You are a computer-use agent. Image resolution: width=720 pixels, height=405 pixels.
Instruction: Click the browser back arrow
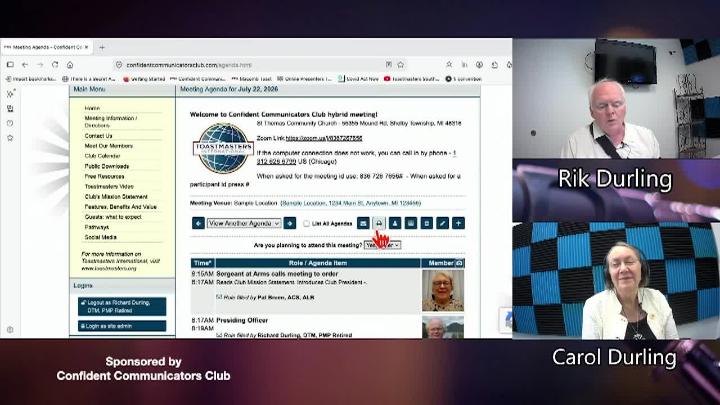tap(25, 65)
